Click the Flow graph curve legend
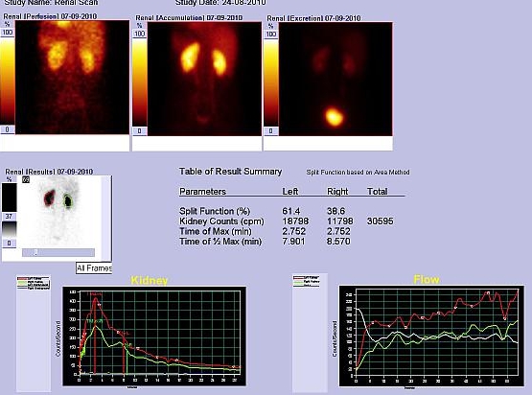This screenshot has height=395, width=532. [x=307, y=282]
